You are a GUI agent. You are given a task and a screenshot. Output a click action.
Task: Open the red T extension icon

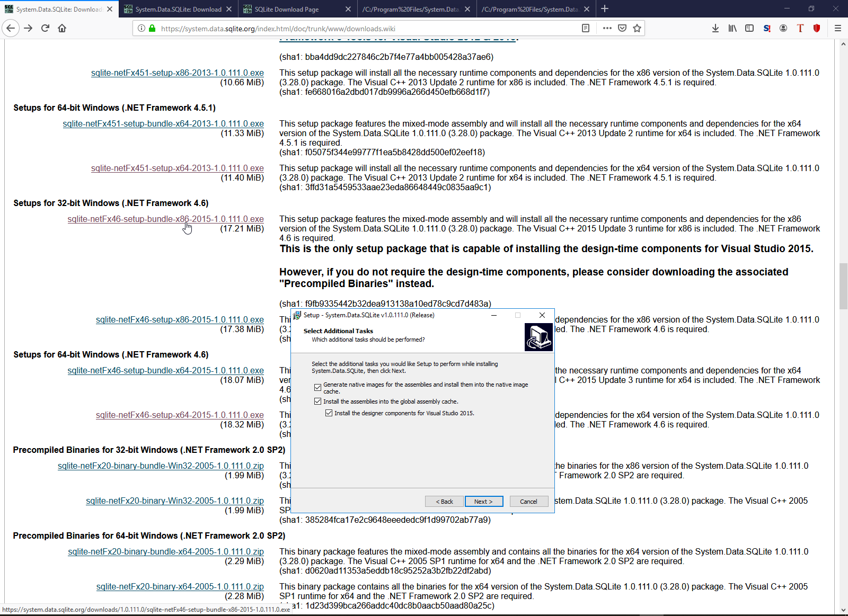[x=800, y=28]
